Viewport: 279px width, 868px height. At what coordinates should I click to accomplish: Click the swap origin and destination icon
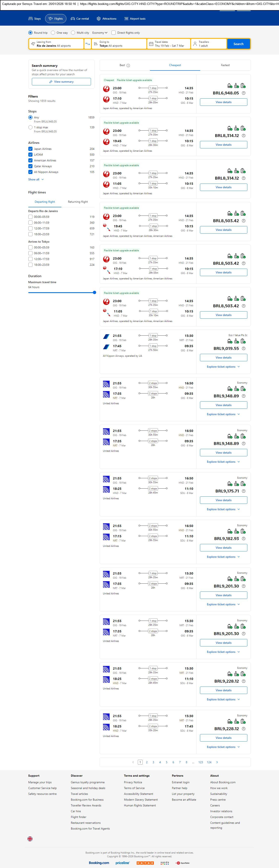pyautogui.click(x=87, y=44)
